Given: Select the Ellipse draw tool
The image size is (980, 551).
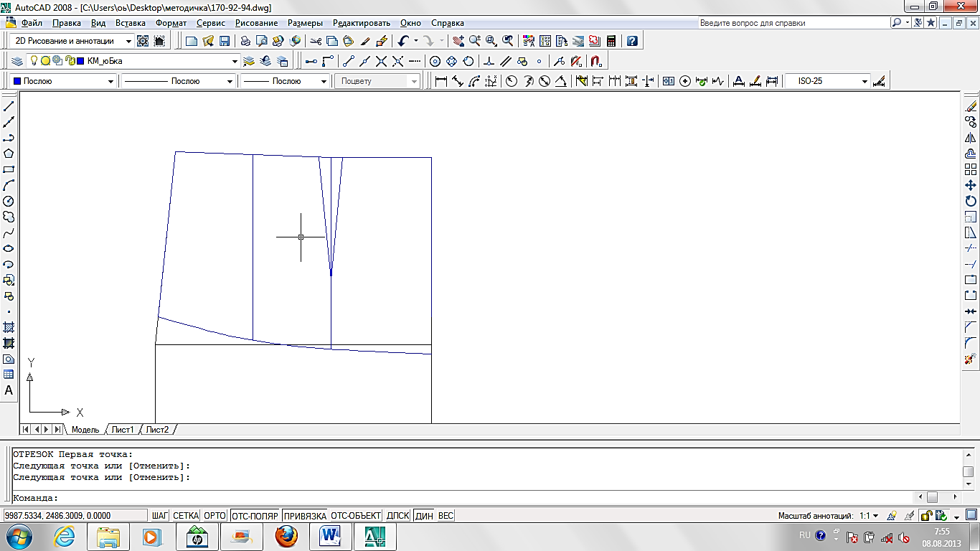Looking at the screenshot, I should tap(9, 248).
